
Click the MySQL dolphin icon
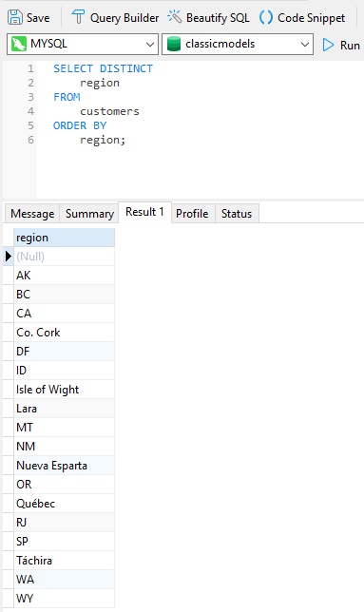(x=19, y=44)
